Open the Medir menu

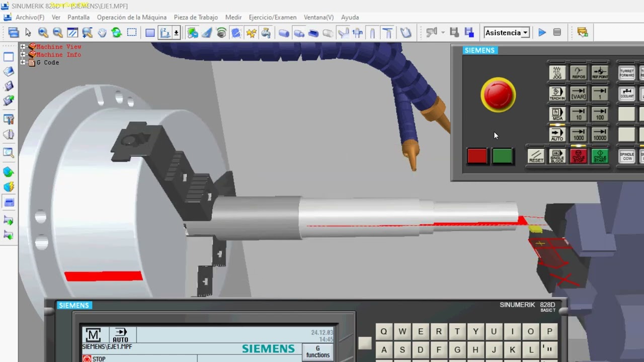click(x=233, y=17)
